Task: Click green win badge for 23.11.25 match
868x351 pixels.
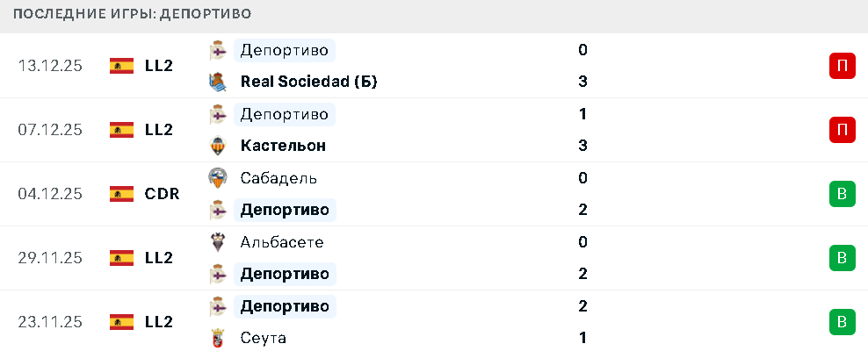Action: click(x=842, y=322)
